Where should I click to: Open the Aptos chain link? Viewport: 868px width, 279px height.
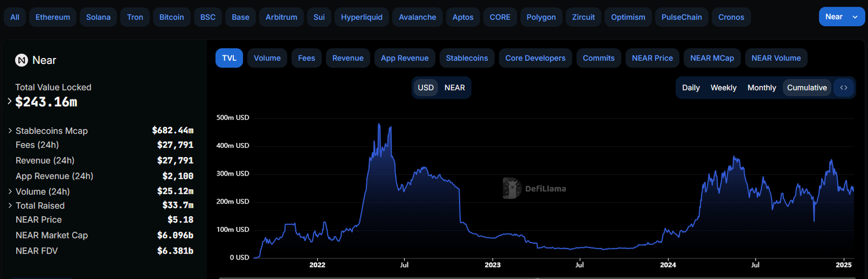pos(463,17)
